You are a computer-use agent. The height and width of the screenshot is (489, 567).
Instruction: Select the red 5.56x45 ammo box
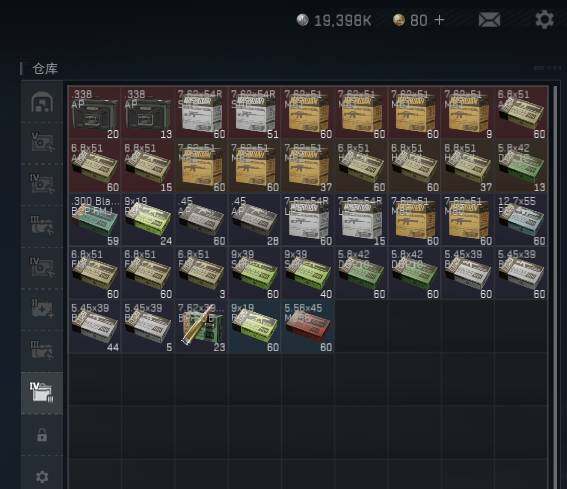click(308, 327)
